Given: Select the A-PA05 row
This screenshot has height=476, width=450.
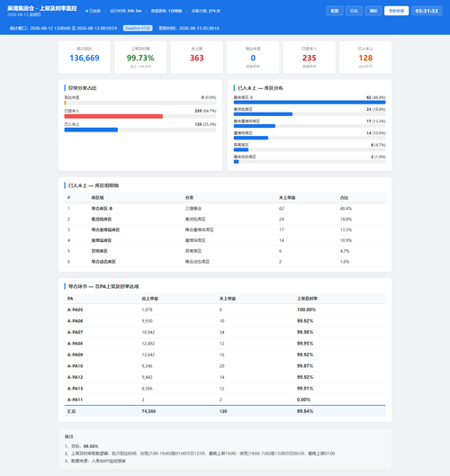Looking at the screenshot, I should coord(225,310).
